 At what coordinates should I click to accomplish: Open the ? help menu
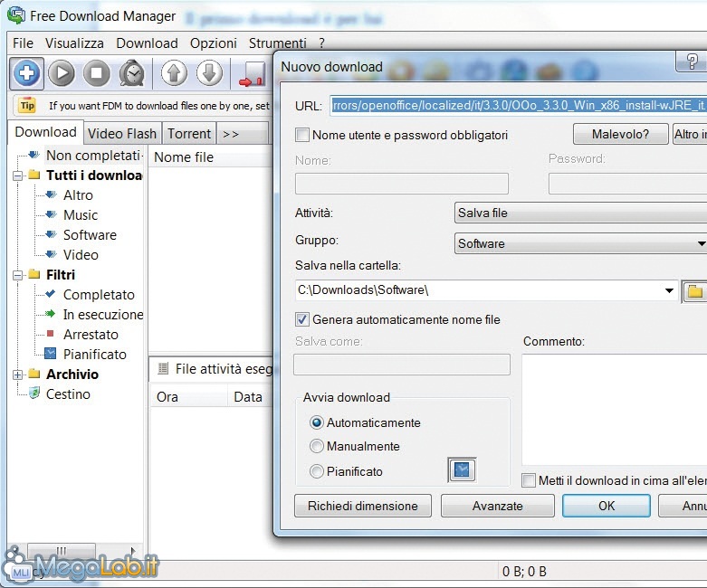coord(321,43)
